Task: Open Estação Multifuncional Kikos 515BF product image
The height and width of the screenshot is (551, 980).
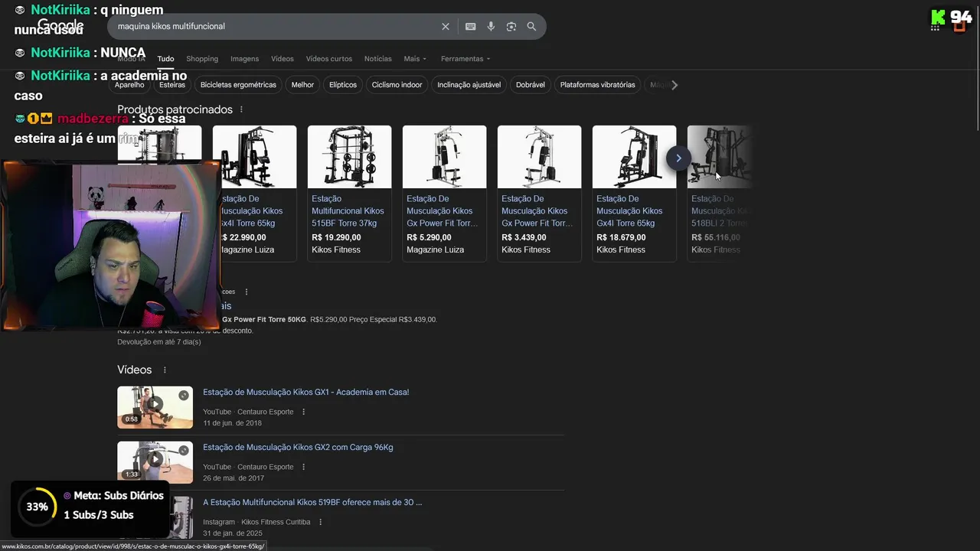Action: [x=349, y=157]
